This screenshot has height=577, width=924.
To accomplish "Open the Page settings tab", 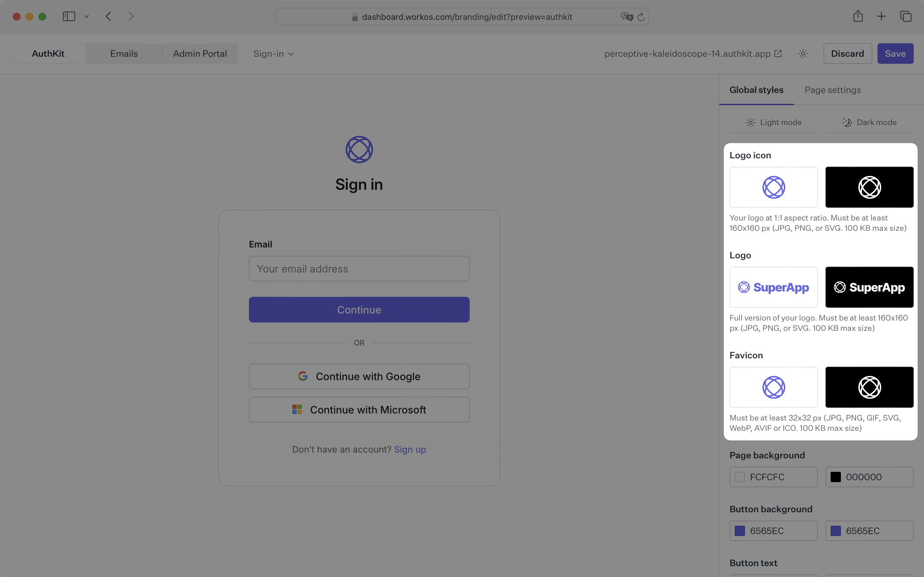I will coord(832,90).
